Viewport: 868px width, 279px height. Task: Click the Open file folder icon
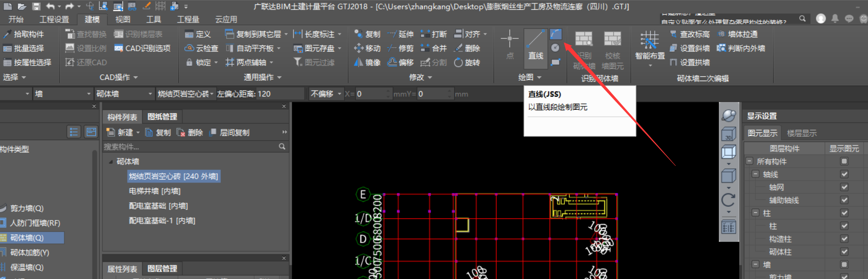pyautogui.click(x=22, y=6)
